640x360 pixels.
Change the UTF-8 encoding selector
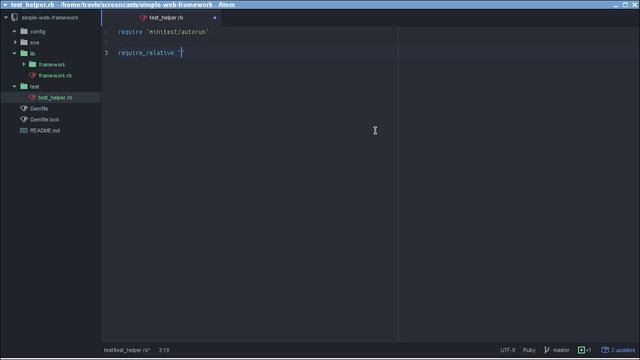point(508,350)
